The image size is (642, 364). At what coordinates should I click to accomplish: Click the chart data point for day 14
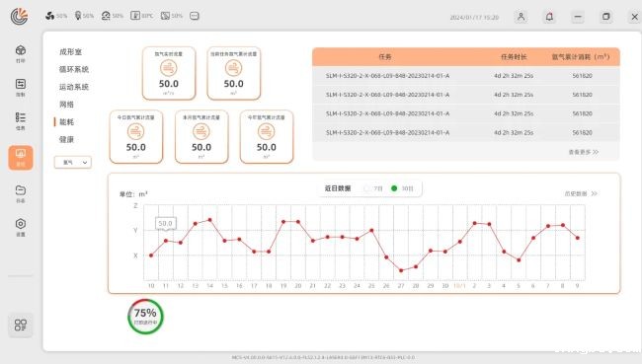(209, 220)
